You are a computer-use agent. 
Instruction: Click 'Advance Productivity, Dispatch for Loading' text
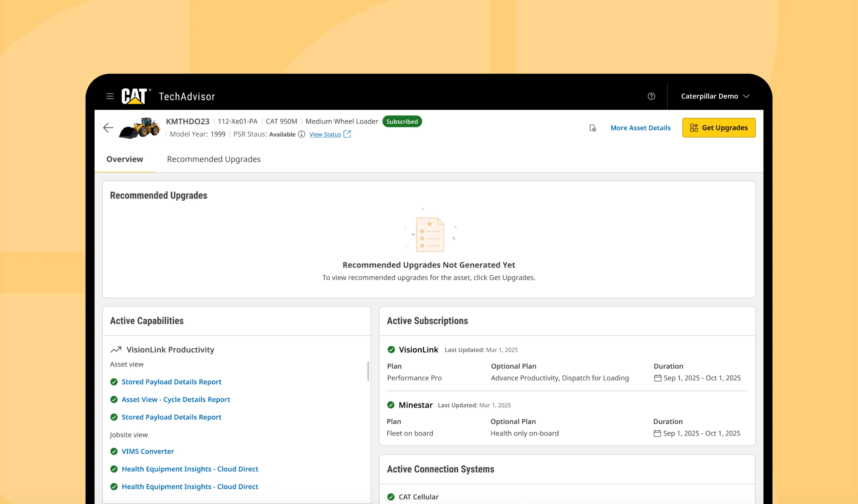tap(560, 378)
